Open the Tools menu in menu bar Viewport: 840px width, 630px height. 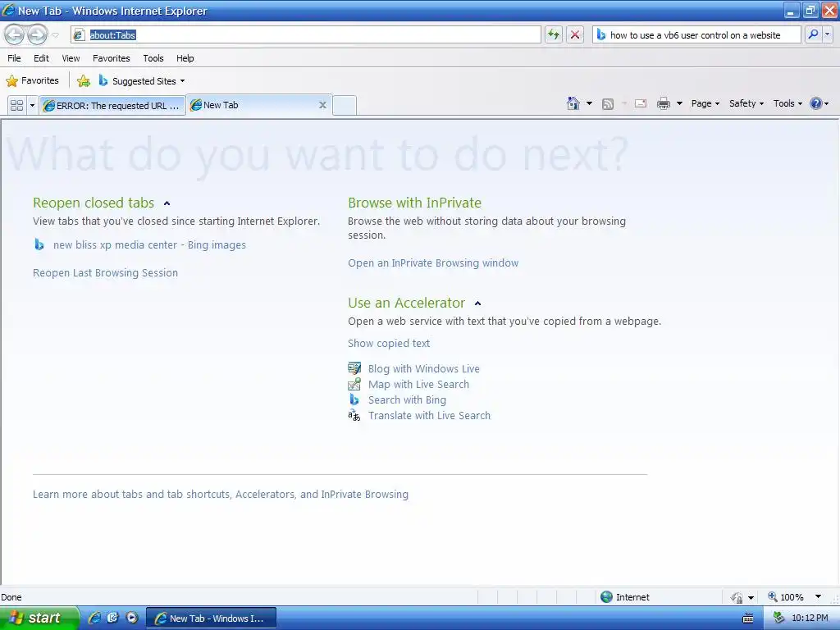(153, 58)
